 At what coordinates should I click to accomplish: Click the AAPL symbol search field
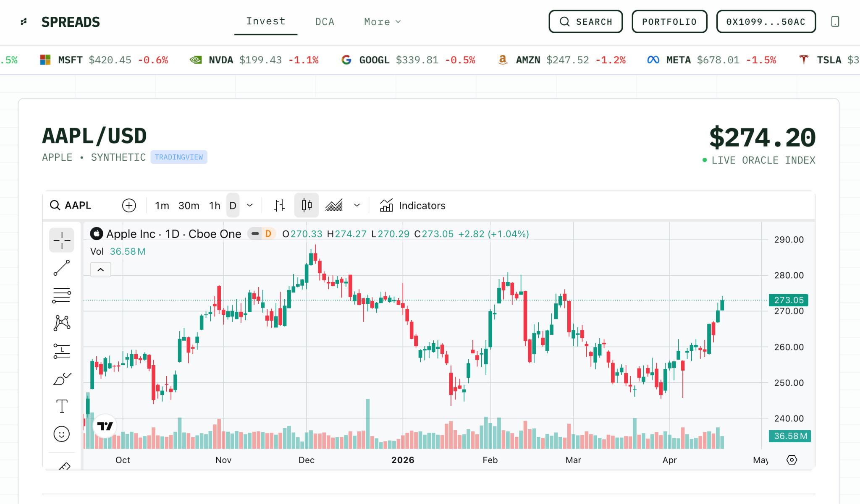pos(78,205)
